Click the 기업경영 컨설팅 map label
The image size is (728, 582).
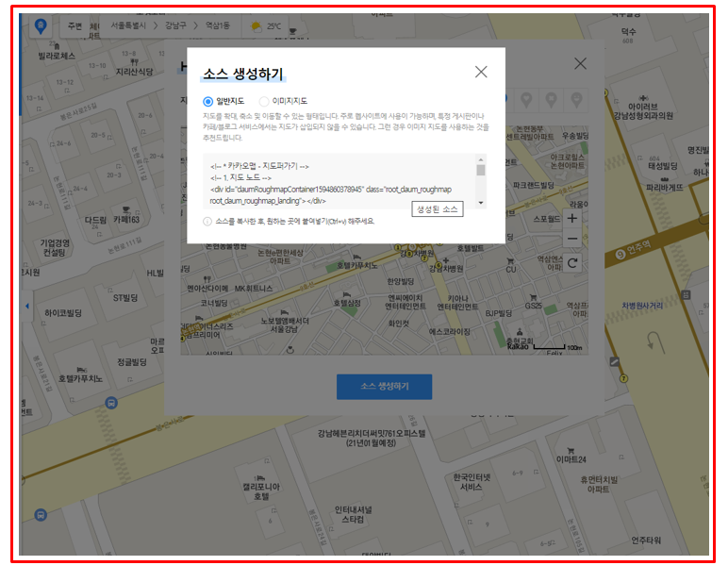click(55, 247)
